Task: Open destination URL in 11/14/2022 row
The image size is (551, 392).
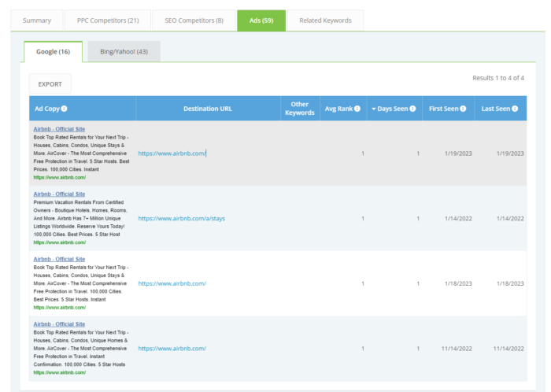Action: [172, 348]
